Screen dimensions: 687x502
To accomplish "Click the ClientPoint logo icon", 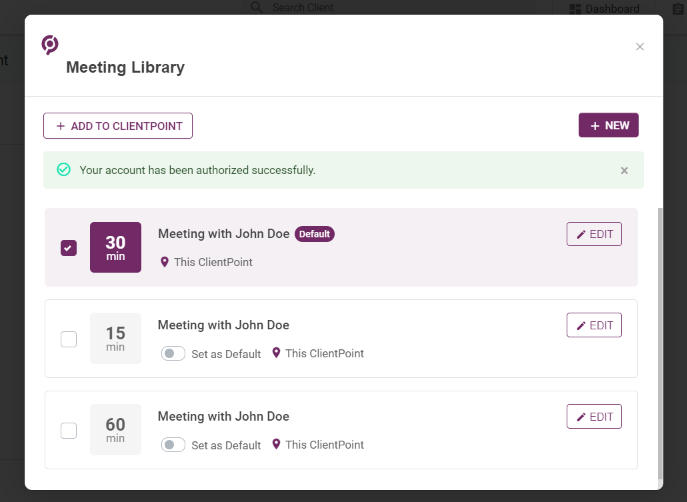I will point(50,45).
